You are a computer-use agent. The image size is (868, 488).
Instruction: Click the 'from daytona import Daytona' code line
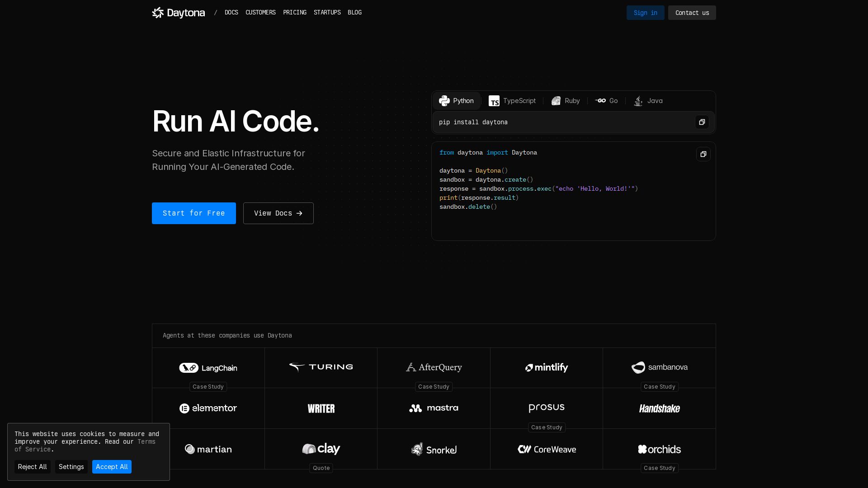click(x=488, y=153)
